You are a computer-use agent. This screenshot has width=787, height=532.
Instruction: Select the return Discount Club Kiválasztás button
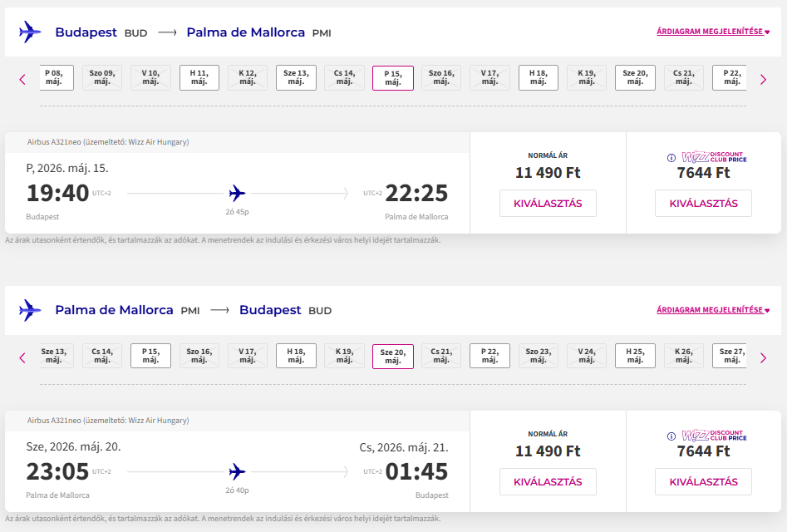pyautogui.click(x=703, y=482)
